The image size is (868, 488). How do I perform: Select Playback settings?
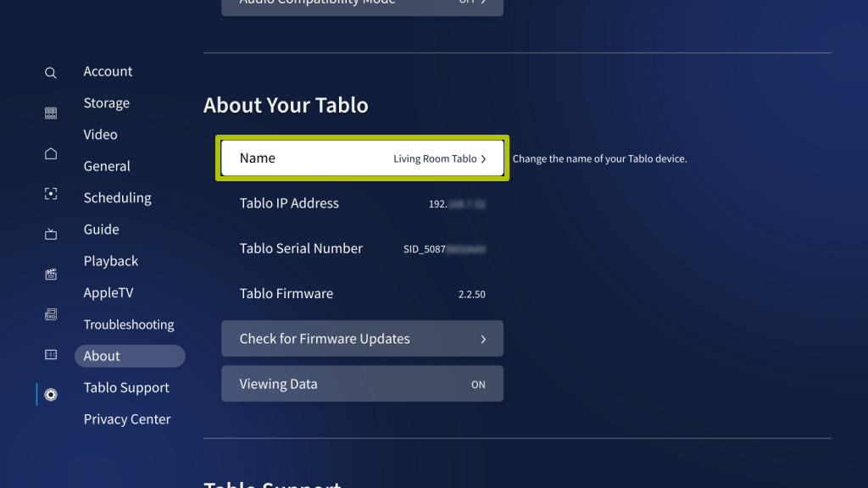pos(111,261)
